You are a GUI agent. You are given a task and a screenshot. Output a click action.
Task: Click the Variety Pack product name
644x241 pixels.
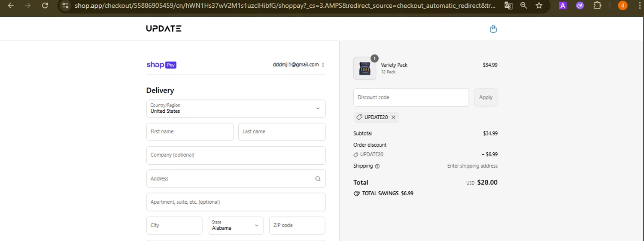click(x=394, y=65)
